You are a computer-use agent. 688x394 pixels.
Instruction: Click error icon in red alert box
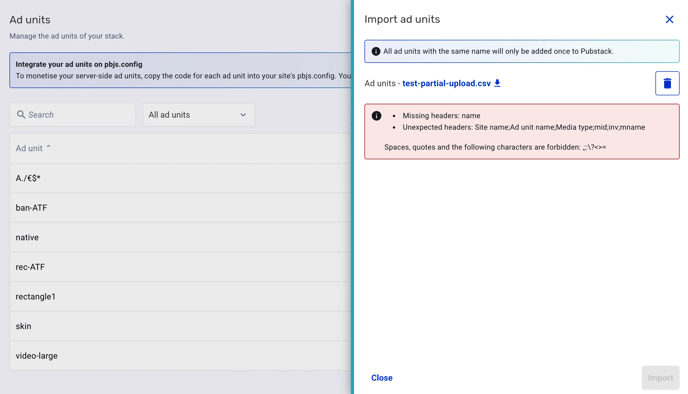pyautogui.click(x=376, y=116)
